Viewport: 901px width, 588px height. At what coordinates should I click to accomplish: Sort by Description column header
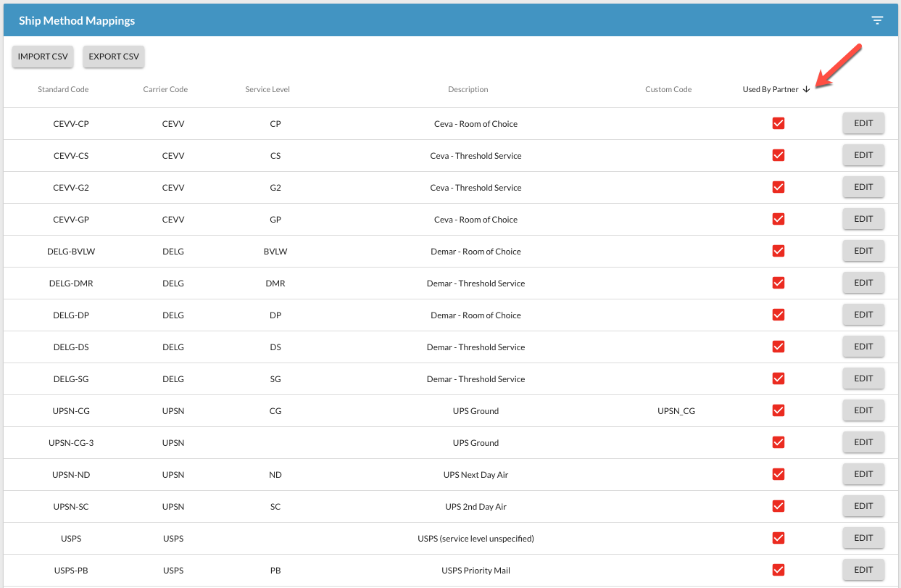(x=468, y=90)
